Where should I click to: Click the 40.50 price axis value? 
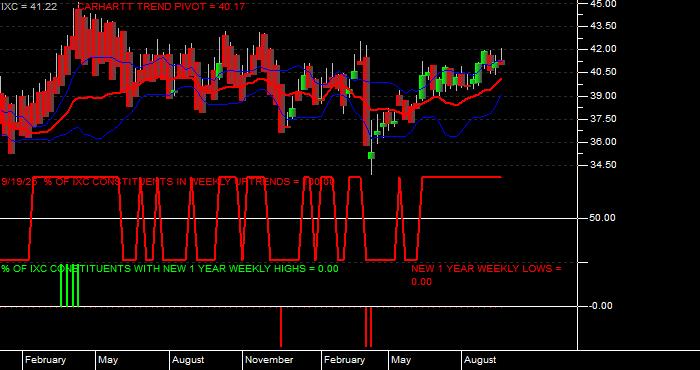(604, 72)
